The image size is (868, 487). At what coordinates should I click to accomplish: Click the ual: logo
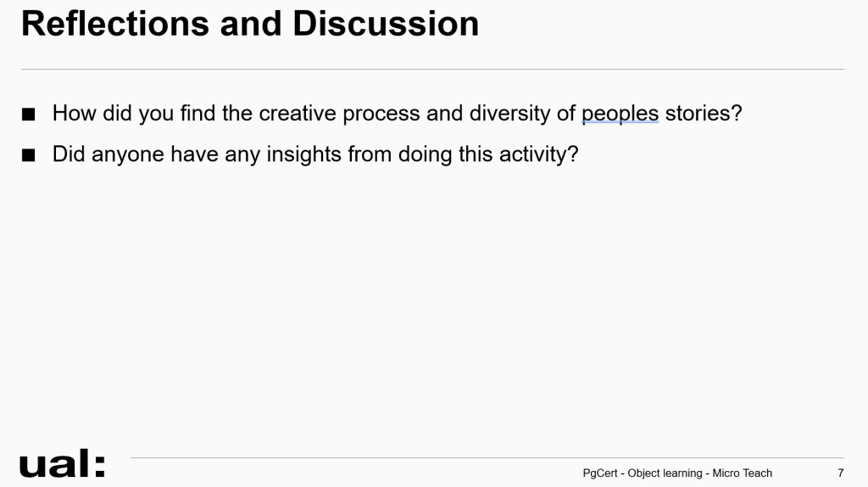(62, 463)
